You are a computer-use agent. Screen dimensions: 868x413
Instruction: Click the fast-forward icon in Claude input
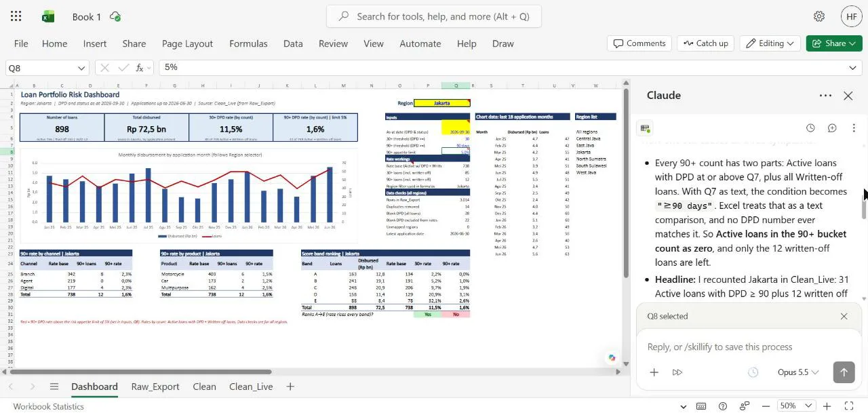677,372
